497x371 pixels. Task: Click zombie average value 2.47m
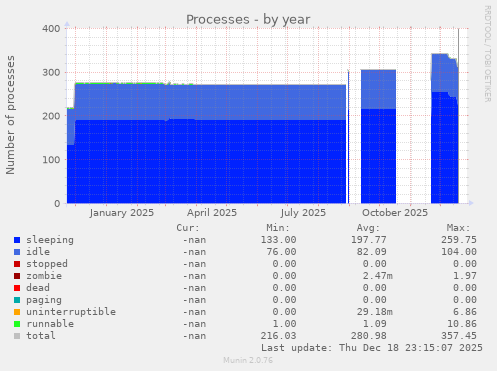click(x=378, y=276)
